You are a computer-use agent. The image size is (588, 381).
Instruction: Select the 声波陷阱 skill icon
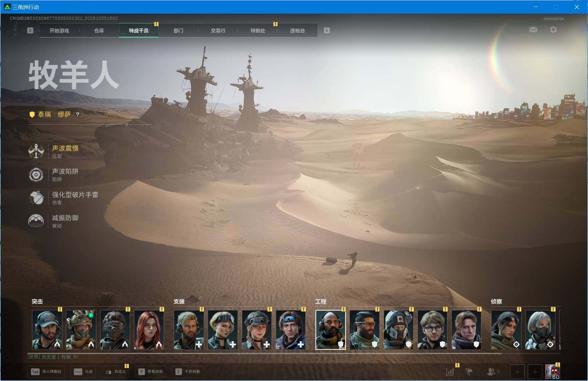pos(36,175)
